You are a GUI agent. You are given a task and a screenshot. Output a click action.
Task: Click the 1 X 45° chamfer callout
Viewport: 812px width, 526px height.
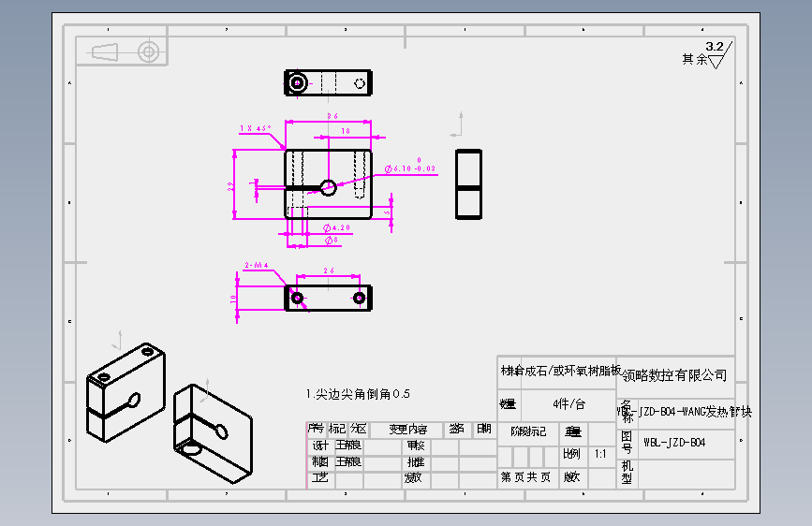256,128
